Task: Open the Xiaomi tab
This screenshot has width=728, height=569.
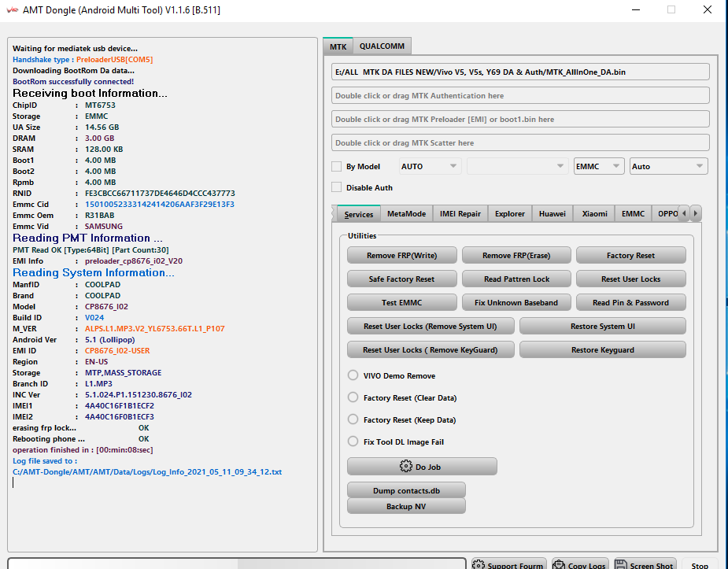Action: pyautogui.click(x=594, y=213)
